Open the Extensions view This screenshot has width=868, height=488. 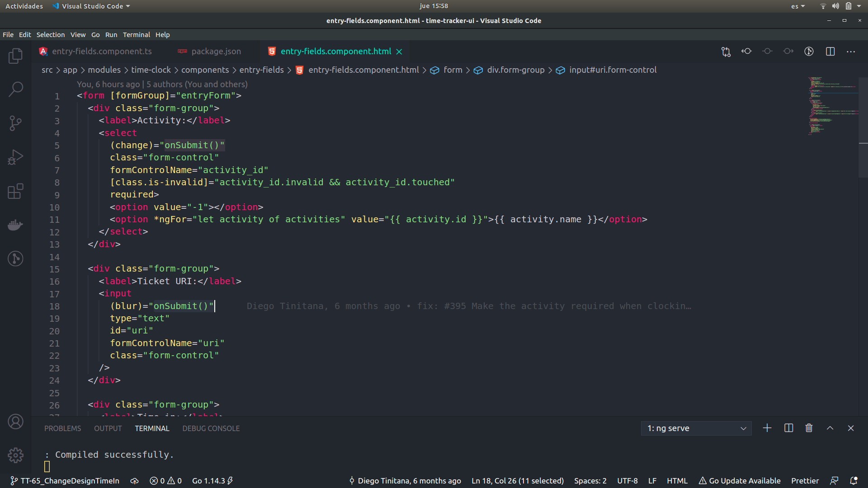(x=15, y=191)
